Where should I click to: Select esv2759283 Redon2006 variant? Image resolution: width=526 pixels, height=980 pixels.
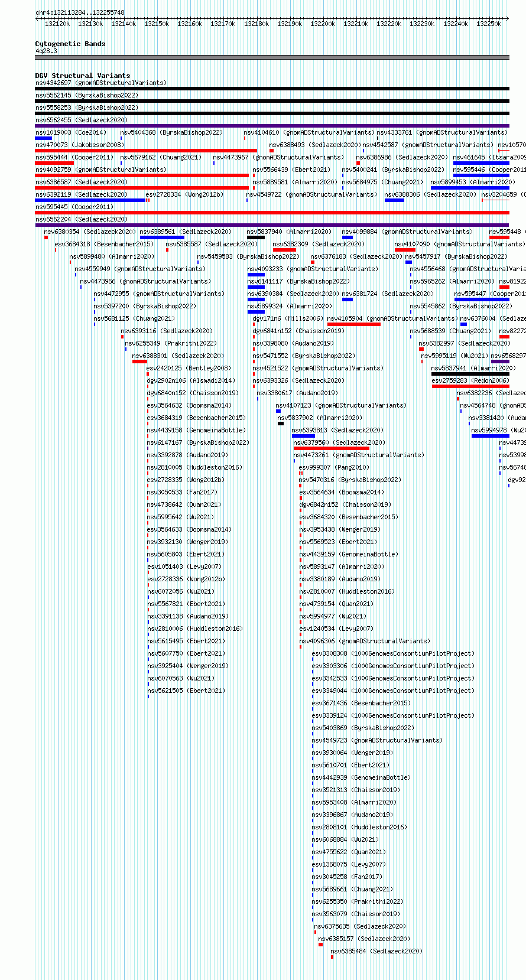click(470, 380)
